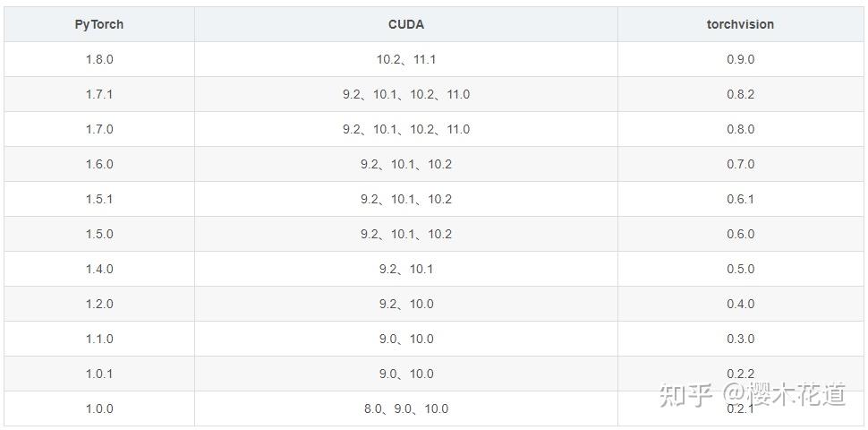Click the CUDA cell 8.0、9.0、10.0
This screenshot has width=868, height=430.
click(406, 408)
